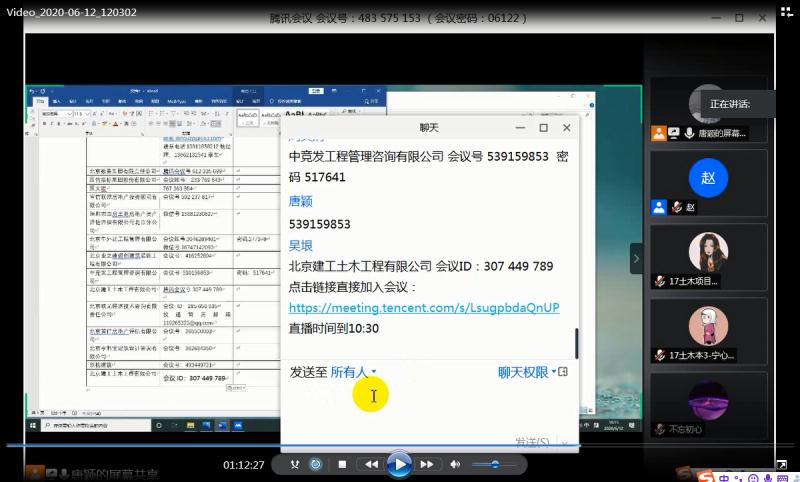Rewind the video
The height and width of the screenshot is (482, 800).
point(371,464)
